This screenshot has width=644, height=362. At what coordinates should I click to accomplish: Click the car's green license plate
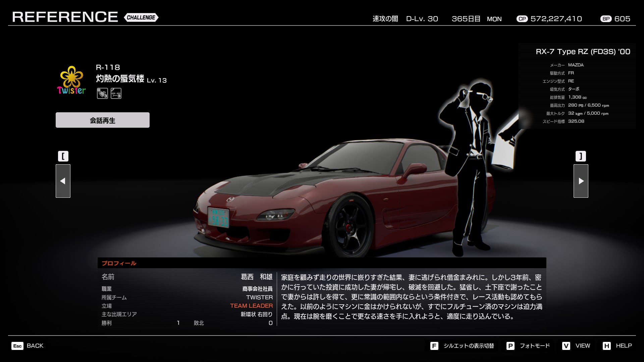[218, 218]
